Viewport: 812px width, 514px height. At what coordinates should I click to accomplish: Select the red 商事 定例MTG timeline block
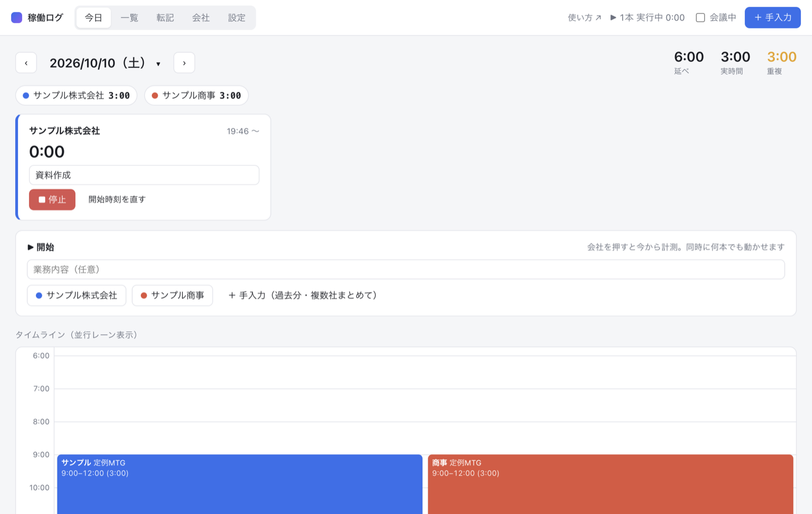click(610, 484)
